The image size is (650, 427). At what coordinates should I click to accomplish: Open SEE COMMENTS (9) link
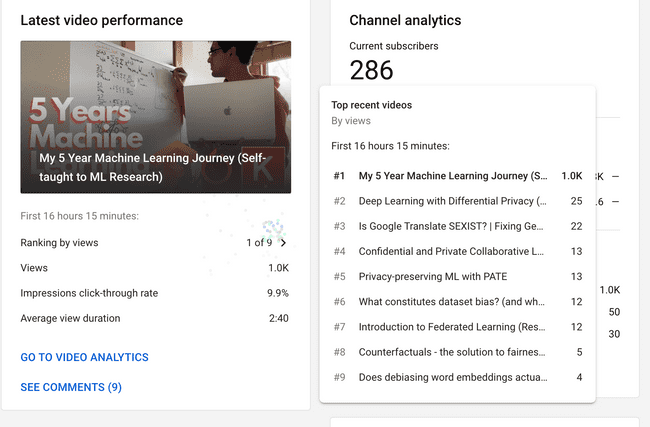coord(71,387)
